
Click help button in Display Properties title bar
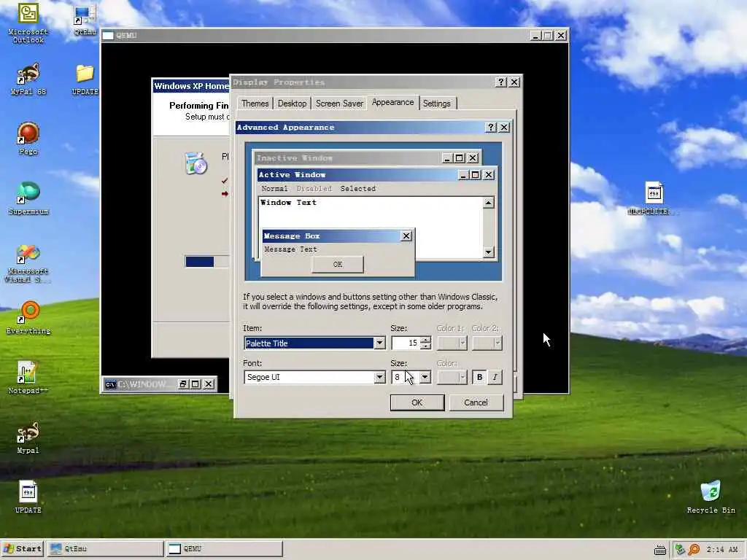(x=500, y=82)
